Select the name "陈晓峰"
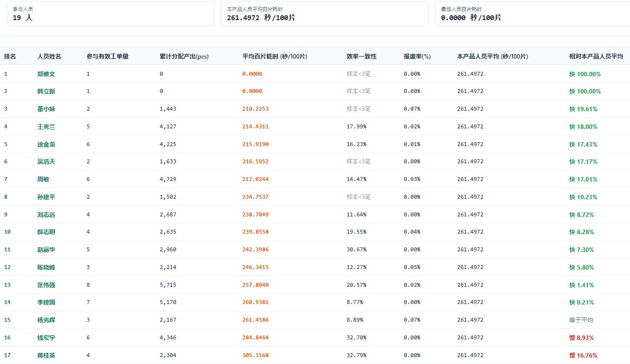The height and width of the screenshot is (364, 630). (x=46, y=268)
